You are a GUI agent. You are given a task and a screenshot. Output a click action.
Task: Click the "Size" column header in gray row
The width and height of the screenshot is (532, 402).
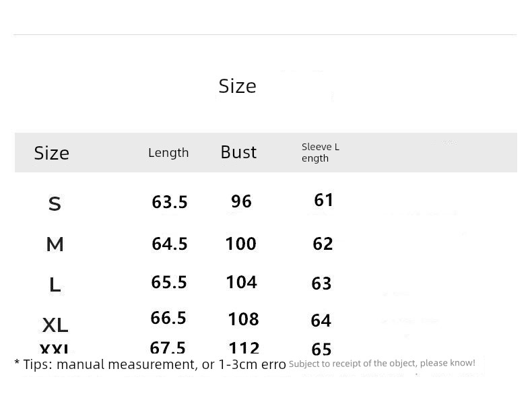(x=52, y=153)
